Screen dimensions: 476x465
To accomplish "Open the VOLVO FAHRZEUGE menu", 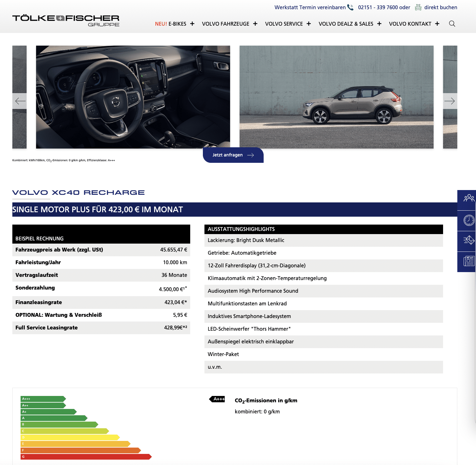I will click(x=226, y=24).
